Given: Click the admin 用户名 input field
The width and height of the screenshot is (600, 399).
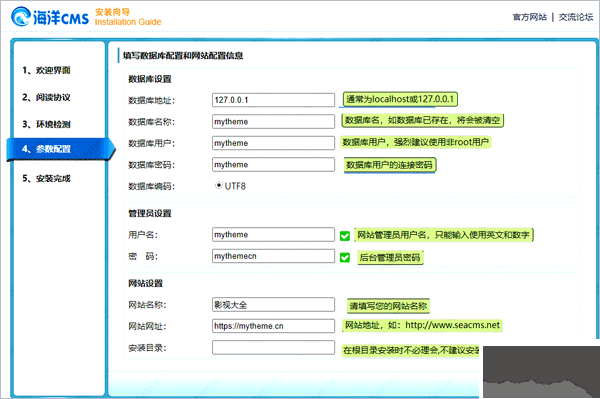Looking at the screenshot, I should [x=273, y=235].
